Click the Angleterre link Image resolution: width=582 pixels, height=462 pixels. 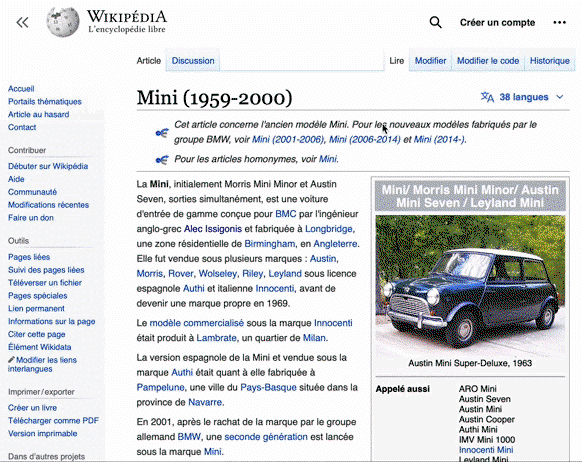[336, 244]
